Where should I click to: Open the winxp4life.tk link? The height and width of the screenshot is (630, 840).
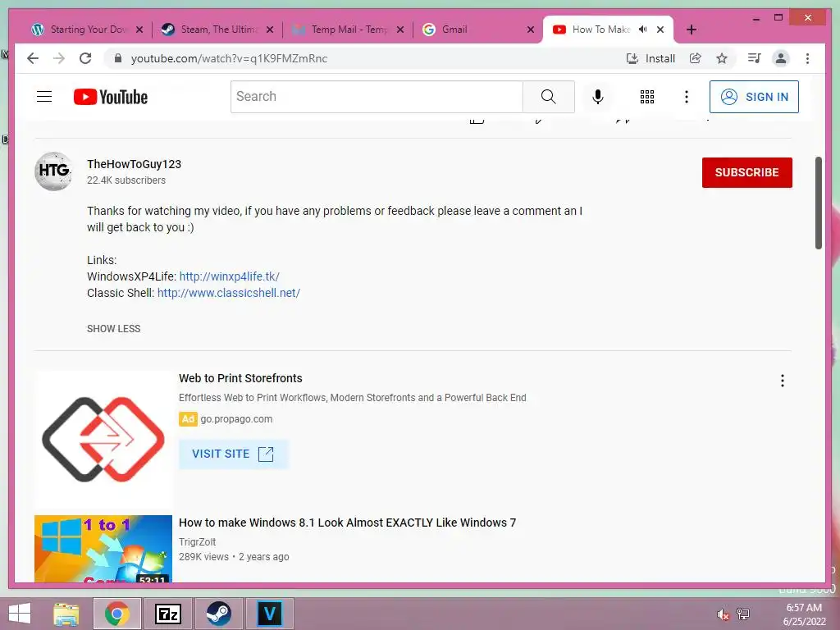tap(230, 276)
